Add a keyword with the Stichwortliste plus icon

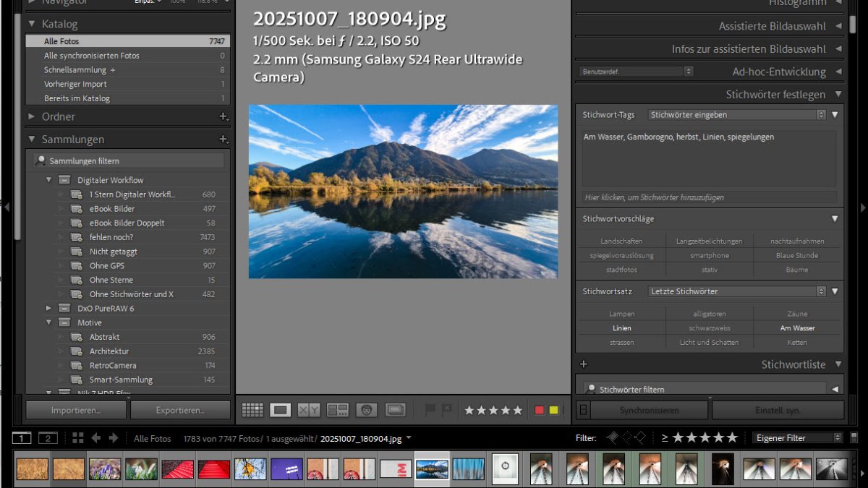pyautogui.click(x=584, y=364)
